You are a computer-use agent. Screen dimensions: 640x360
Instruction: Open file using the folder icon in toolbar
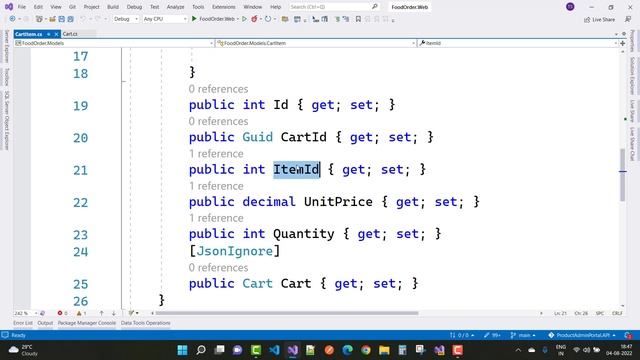point(52,19)
